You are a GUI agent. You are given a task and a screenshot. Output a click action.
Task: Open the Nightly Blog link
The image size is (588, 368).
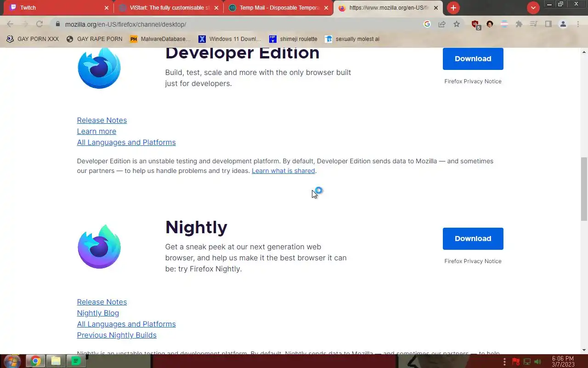coord(98,313)
